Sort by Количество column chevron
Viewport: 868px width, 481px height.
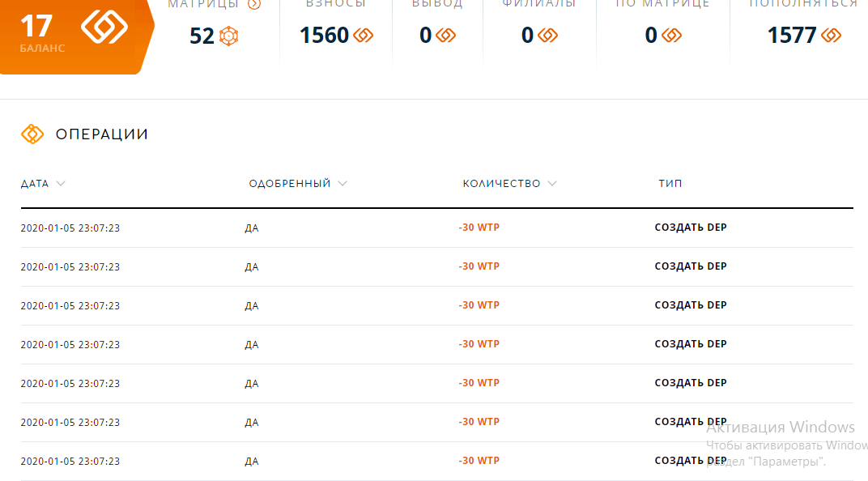click(552, 183)
